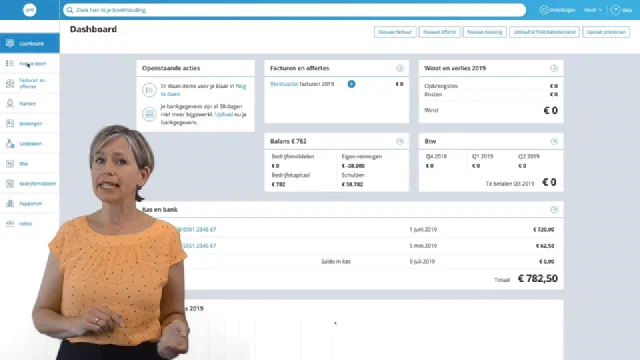Click the Help question mark icon
This screenshot has height=360, width=640.
click(x=615, y=10)
